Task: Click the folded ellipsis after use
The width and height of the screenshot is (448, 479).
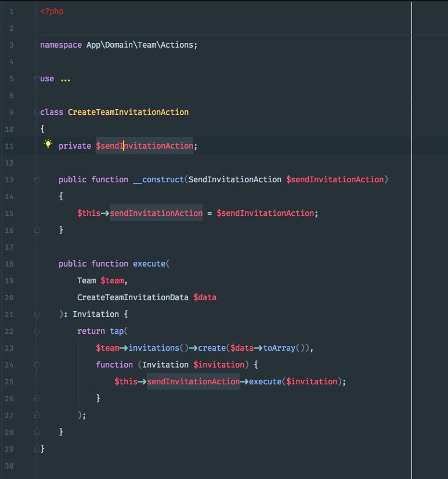Action: point(66,80)
